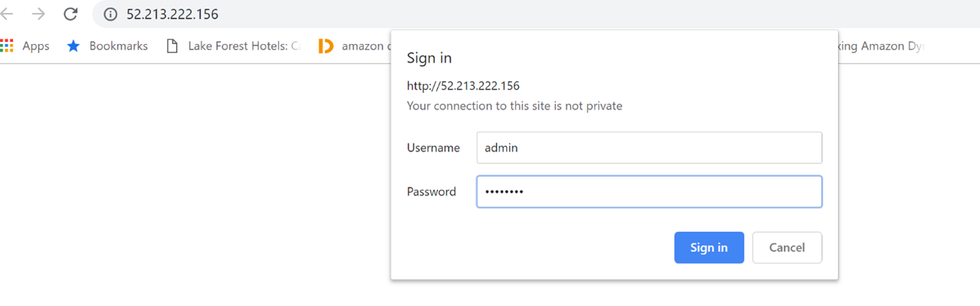Go back with the browser back arrow
Screen dimensions: 980x306
7,14
